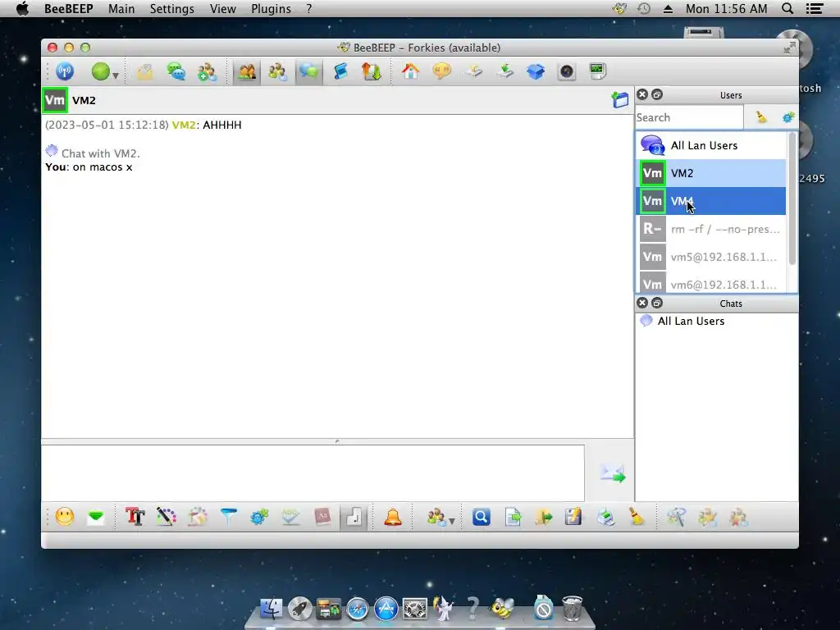Click the clear messages broom in bottom toolbar
The height and width of the screenshot is (630, 840).
coord(637,517)
